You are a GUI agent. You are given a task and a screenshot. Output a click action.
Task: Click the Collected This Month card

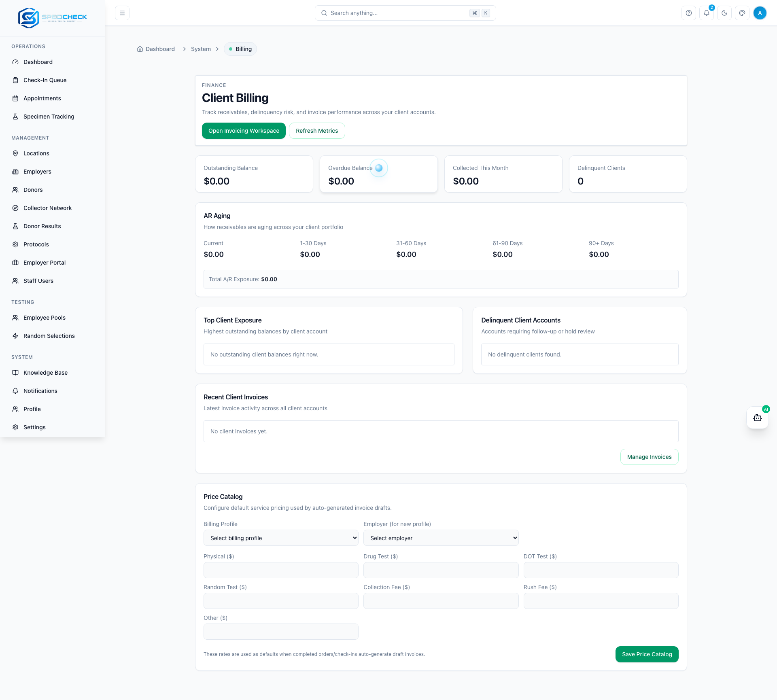(x=503, y=174)
